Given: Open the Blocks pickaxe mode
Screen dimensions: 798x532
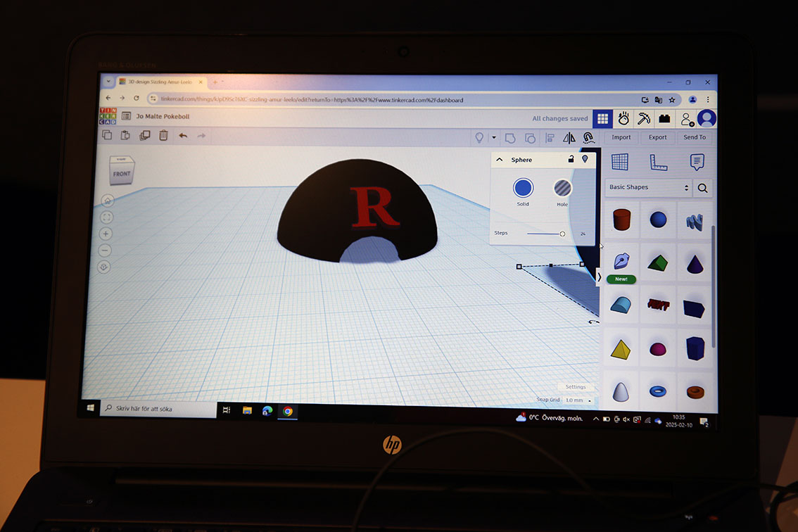Looking at the screenshot, I should click(644, 119).
